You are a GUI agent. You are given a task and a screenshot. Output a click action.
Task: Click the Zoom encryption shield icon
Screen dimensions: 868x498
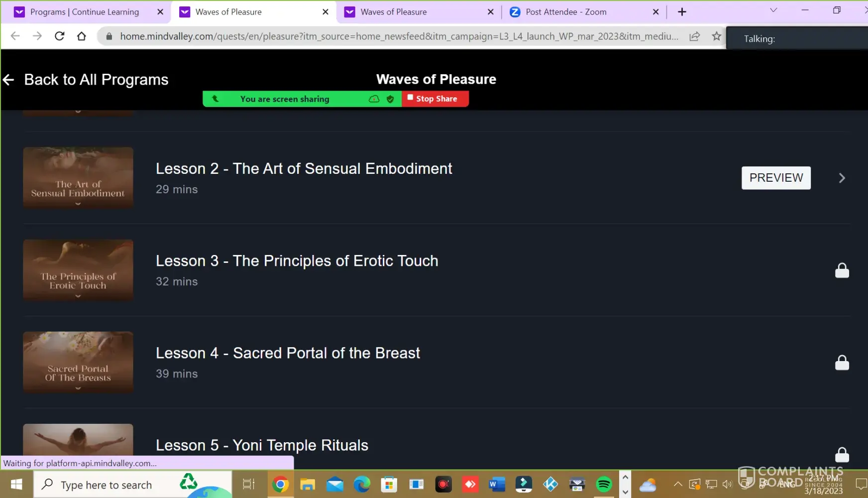point(390,99)
